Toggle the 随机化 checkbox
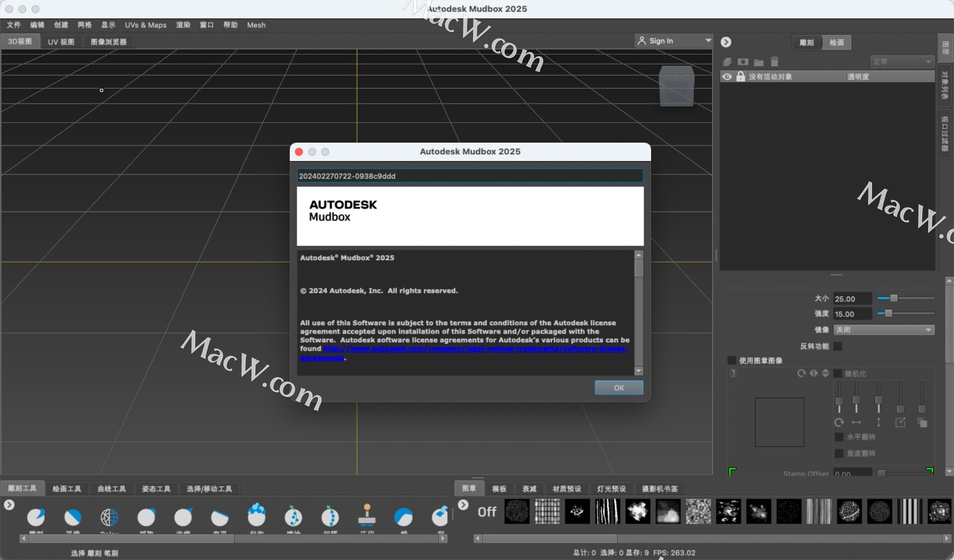Viewport: 954px width, 560px height. (838, 374)
